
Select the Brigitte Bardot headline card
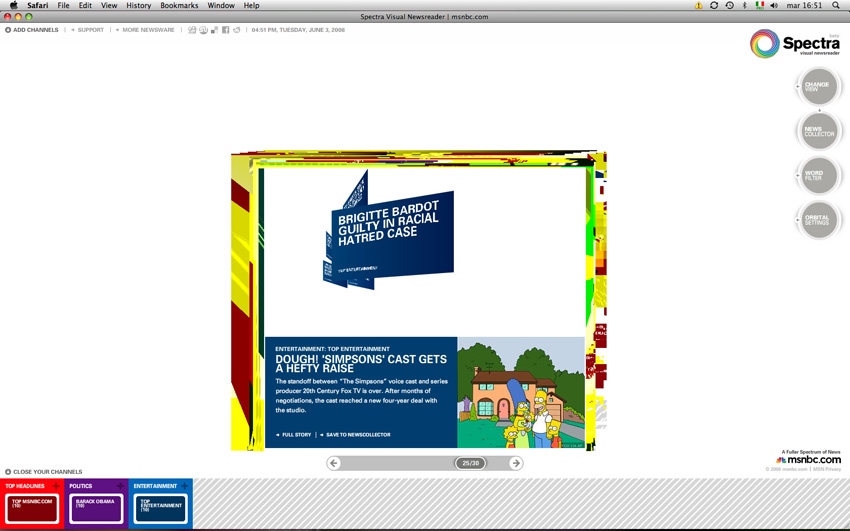(x=390, y=236)
